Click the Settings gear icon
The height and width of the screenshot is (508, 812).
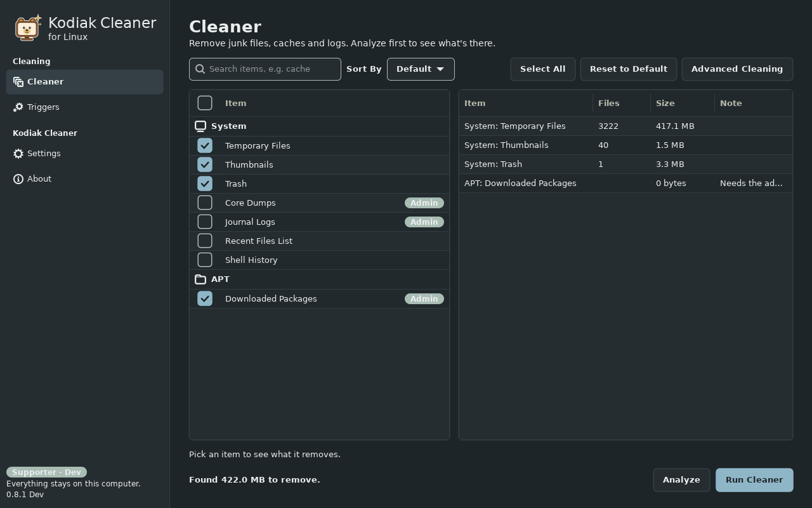(18, 154)
